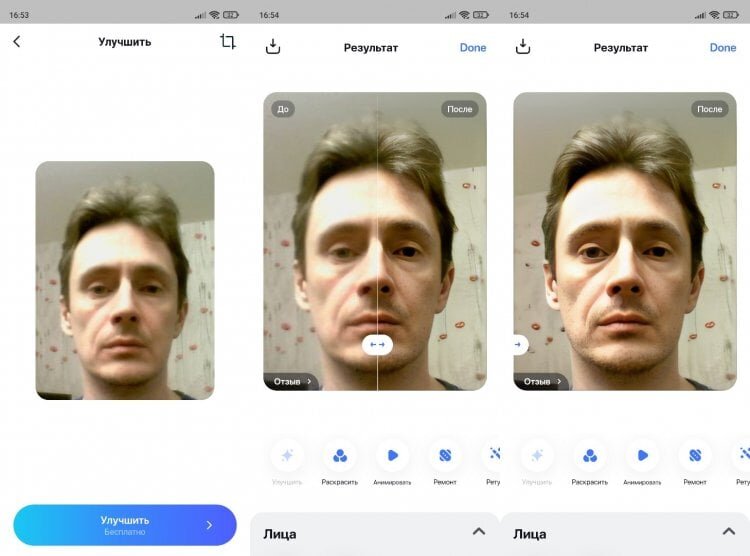Tap the fully enhanced photo on the После screen
The height and width of the screenshot is (556, 750).
(x=625, y=241)
